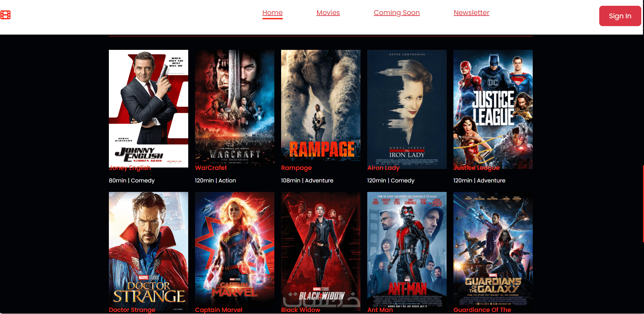Select the Captain Marvel poster
644x314 pixels.
point(235,251)
